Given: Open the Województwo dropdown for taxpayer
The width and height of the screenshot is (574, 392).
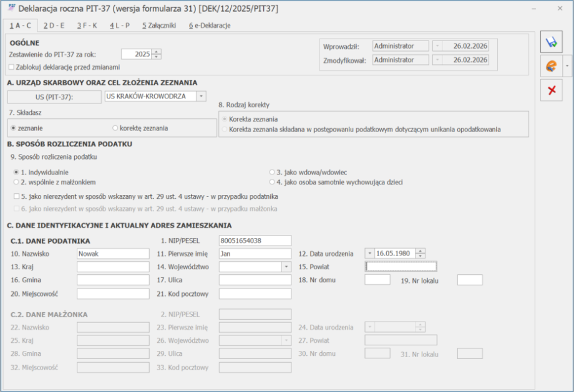Looking at the screenshot, I should [286, 267].
